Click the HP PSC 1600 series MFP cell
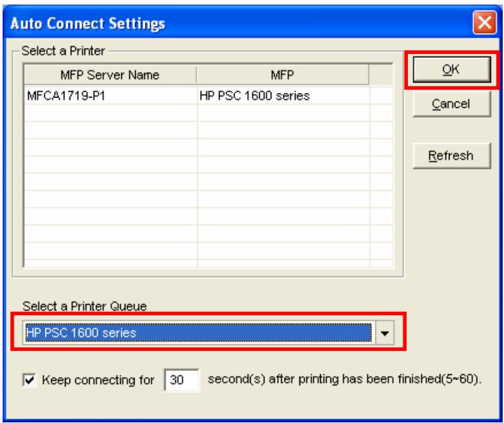The height and width of the screenshot is (423, 504). click(x=283, y=96)
